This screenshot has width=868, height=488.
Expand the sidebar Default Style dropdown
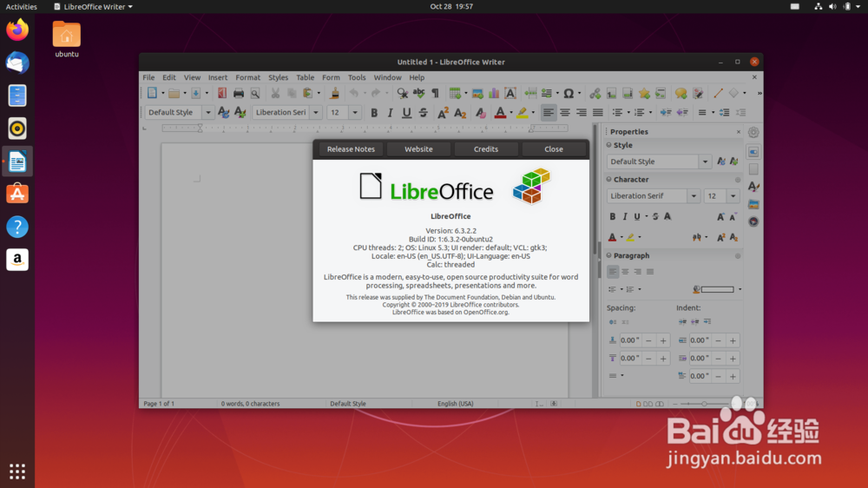click(705, 162)
